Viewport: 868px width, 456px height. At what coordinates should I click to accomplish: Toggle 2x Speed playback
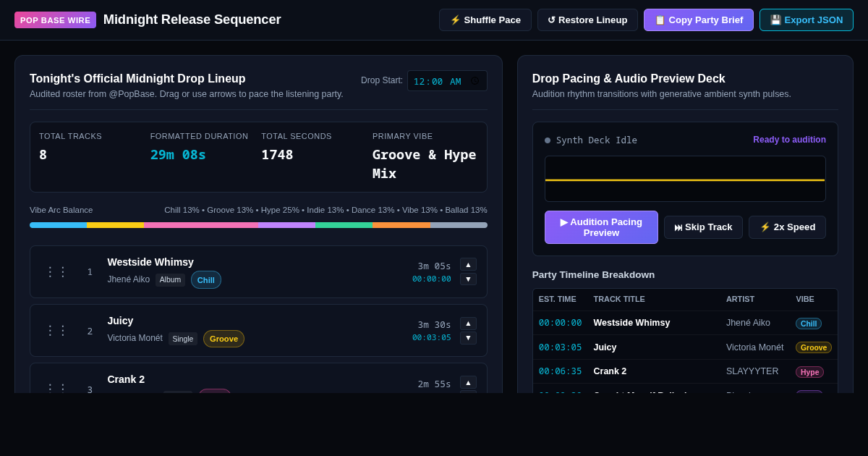click(x=787, y=227)
